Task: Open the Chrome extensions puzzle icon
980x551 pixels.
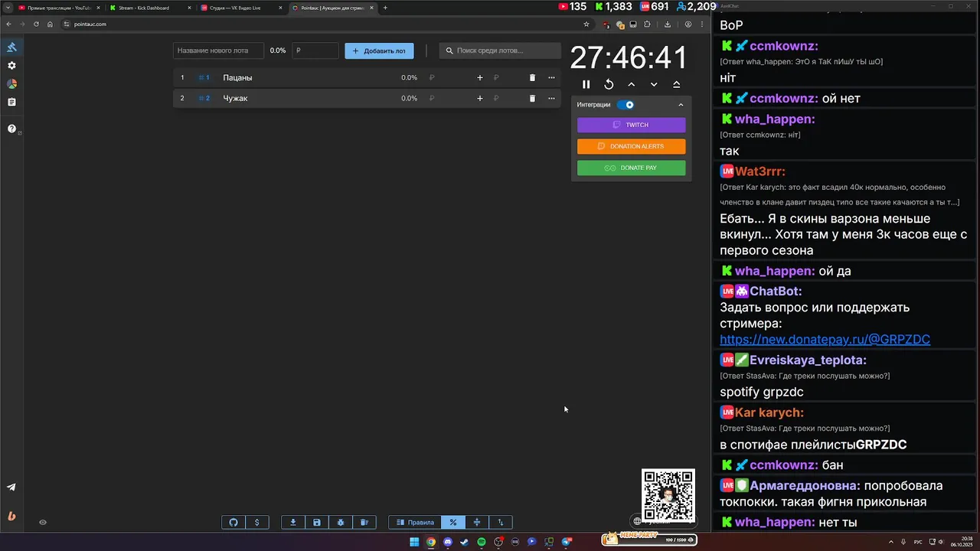Action: point(647,24)
